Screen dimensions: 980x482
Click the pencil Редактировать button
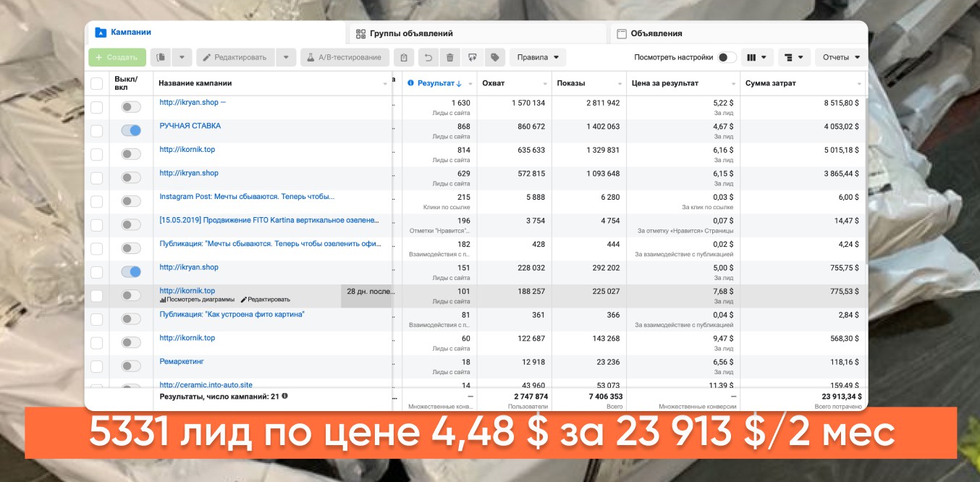236,57
